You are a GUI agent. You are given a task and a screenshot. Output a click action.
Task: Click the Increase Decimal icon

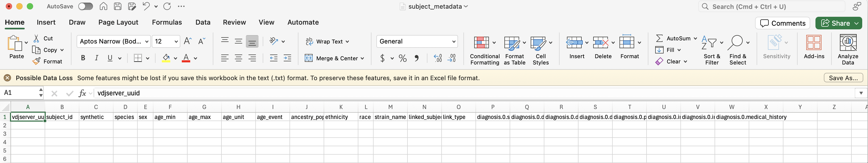click(x=438, y=58)
